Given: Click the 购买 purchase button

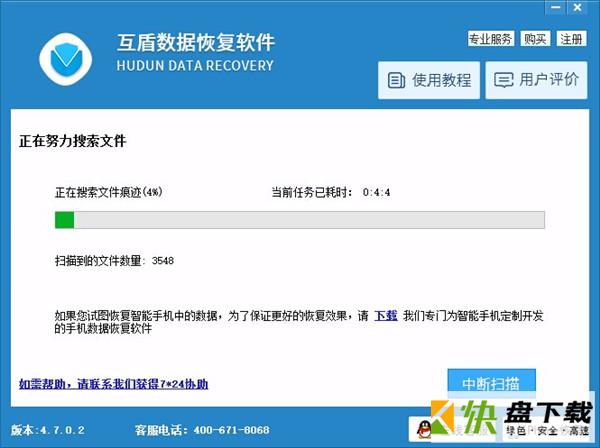Looking at the screenshot, I should pos(535,39).
